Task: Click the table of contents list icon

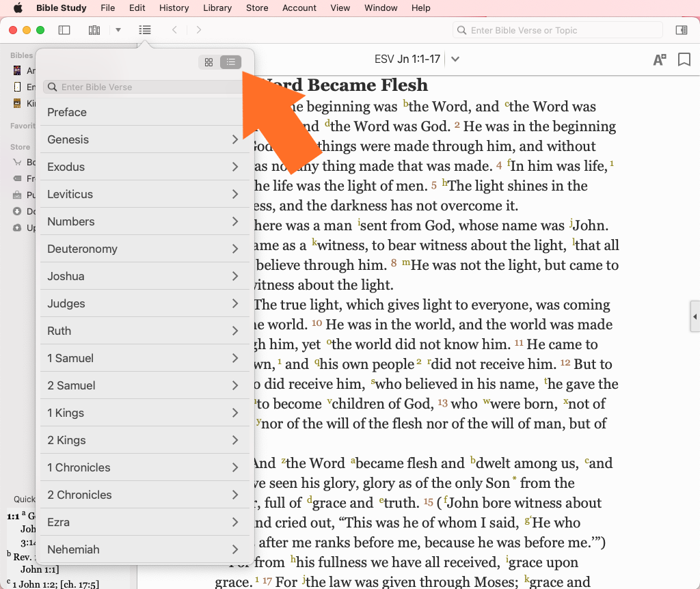Action: click(145, 30)
